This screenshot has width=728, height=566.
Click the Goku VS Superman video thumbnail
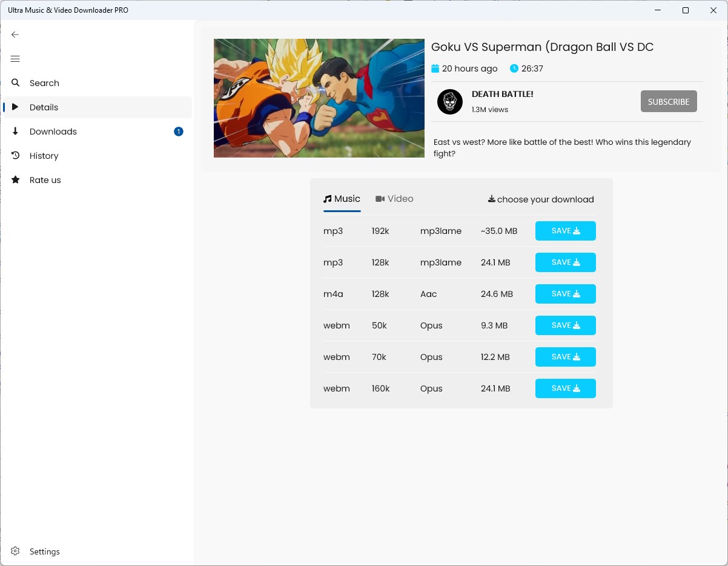point(319,98)
